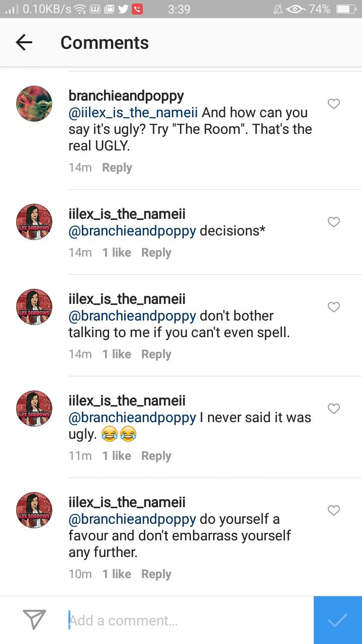Tap the Twitter notification icon in status bar
This screenshot has width=362, height=644.
pos(123,9)
